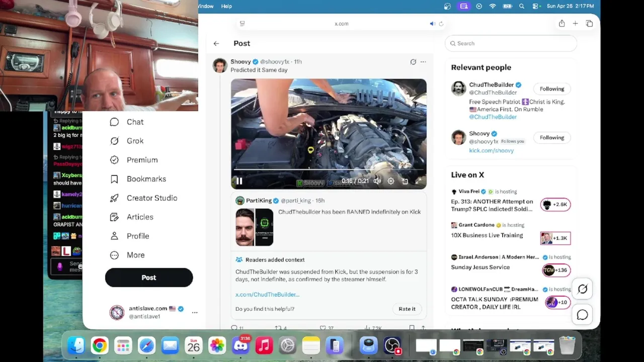Viewport: 644px width, 362px height.
Task: Open the x.com/ChudTheBuilder... link
Action: [x=267, y=295]
